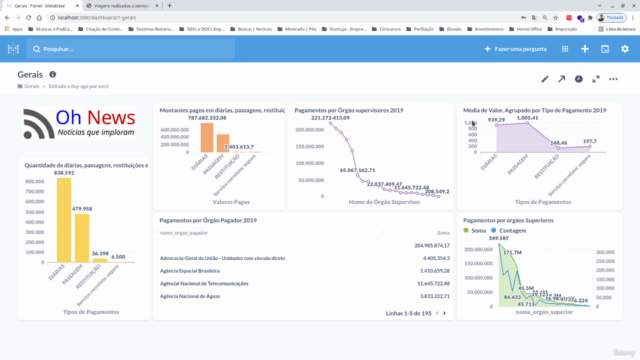Viewport: 640px width, 360px height.
Task: Bookmark this page with star icon
Action: 556,18
